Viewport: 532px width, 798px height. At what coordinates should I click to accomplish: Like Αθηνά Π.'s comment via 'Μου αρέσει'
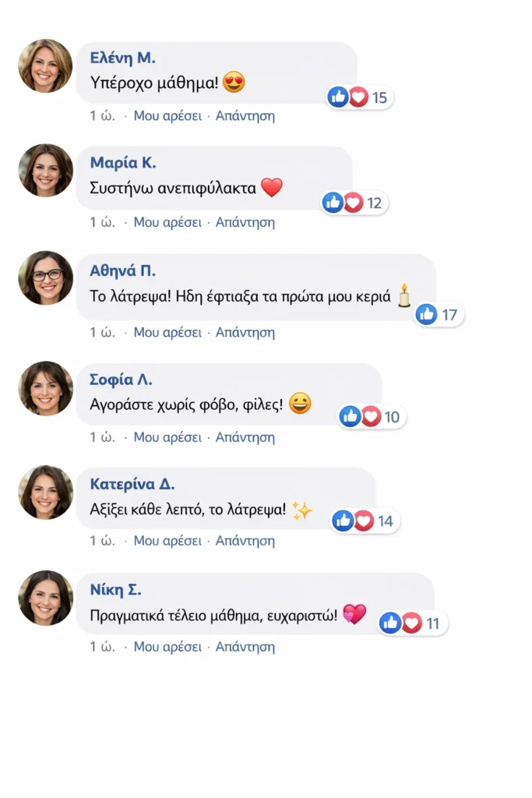(167, 333)
